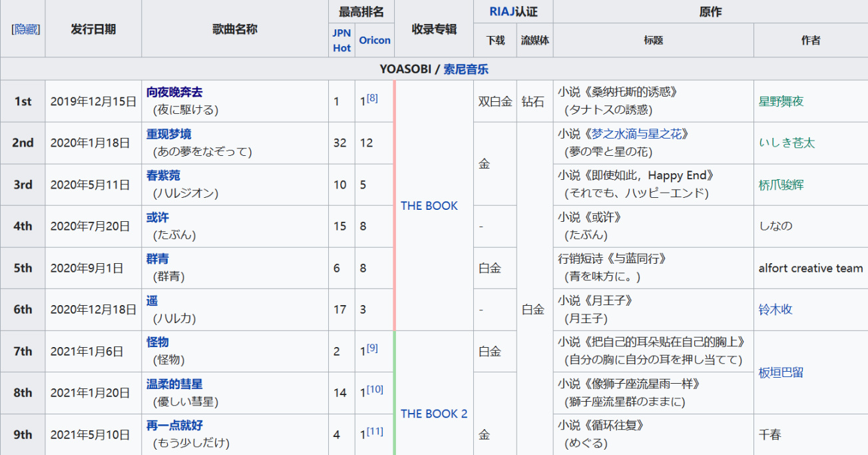
Task: Follow footnote reference 11
Action: point(375,431)
